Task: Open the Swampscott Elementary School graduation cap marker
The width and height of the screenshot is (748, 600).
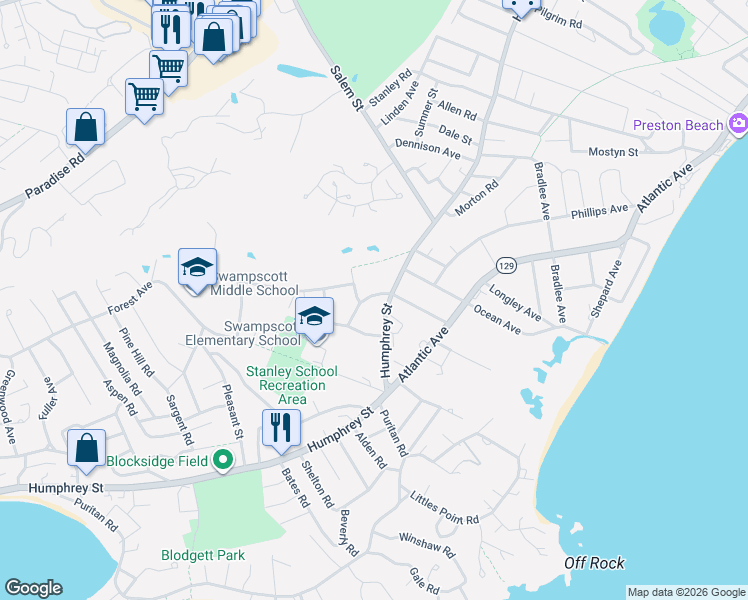Action: click(314, 320)
